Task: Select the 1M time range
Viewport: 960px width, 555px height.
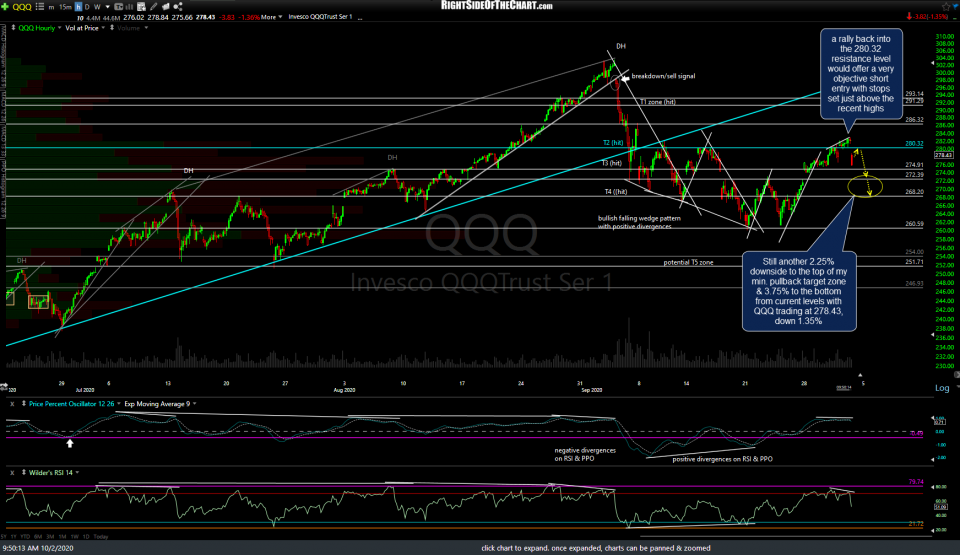Action: (62, 537)
